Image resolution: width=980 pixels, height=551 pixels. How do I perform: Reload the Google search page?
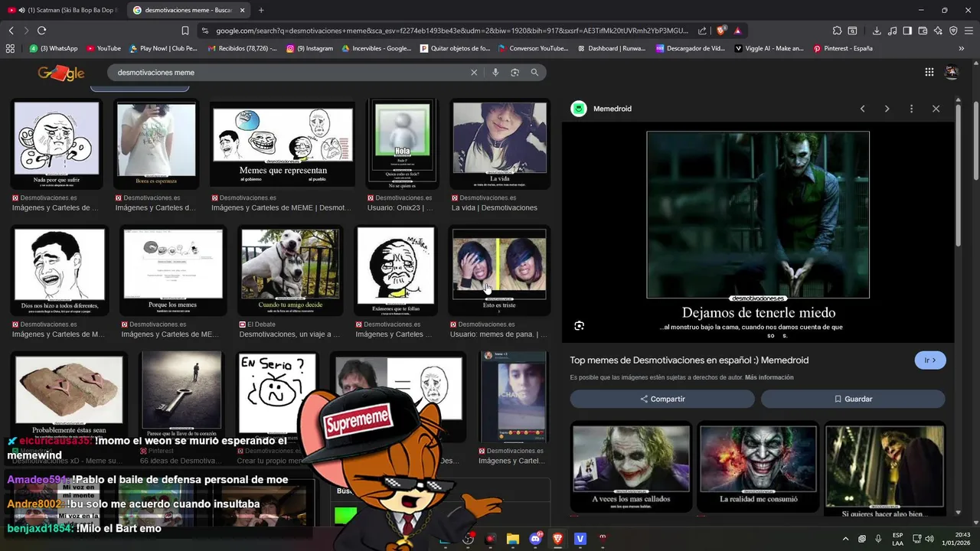(x=41, y=31)
